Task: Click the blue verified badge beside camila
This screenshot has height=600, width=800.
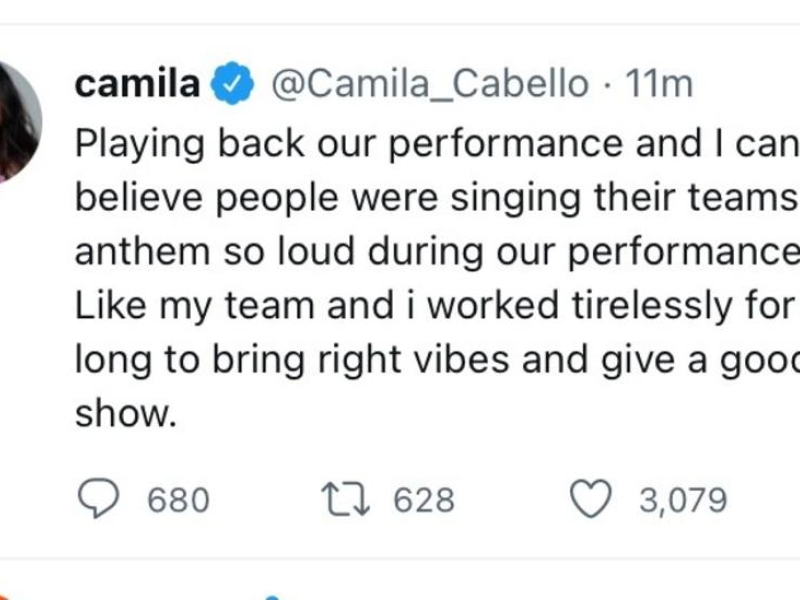Action: (233, 83)
